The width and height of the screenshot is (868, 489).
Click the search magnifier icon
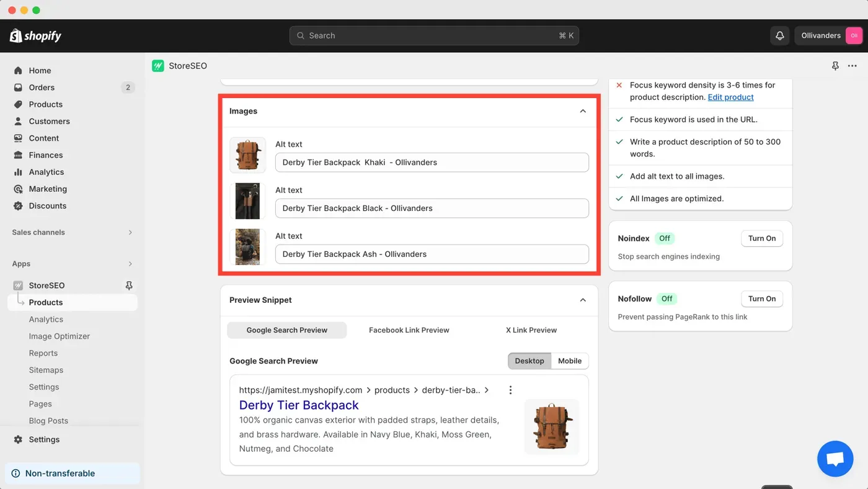(301, 36)
